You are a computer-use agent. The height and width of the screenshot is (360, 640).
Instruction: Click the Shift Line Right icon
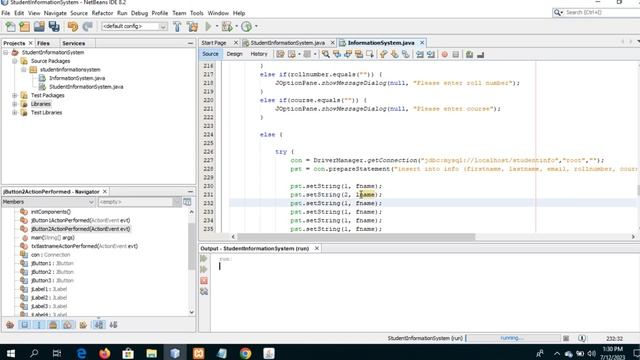tap(431, 54)
